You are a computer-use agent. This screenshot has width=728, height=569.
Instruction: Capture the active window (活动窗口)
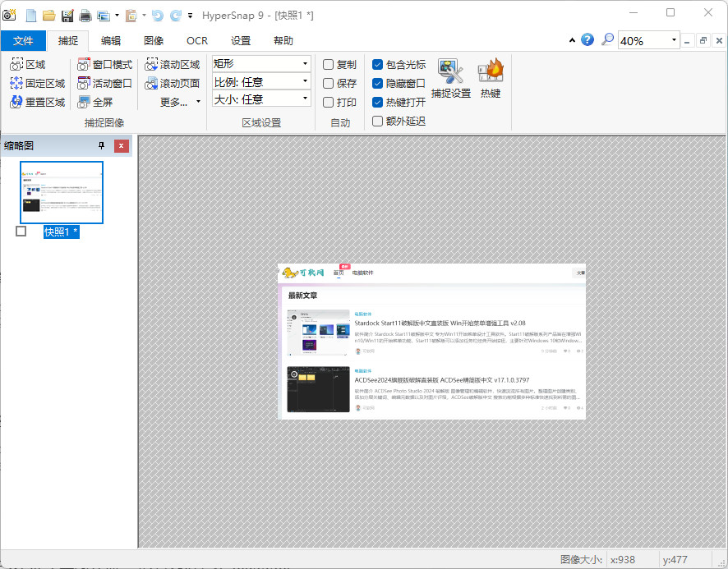tap(104, 83)
